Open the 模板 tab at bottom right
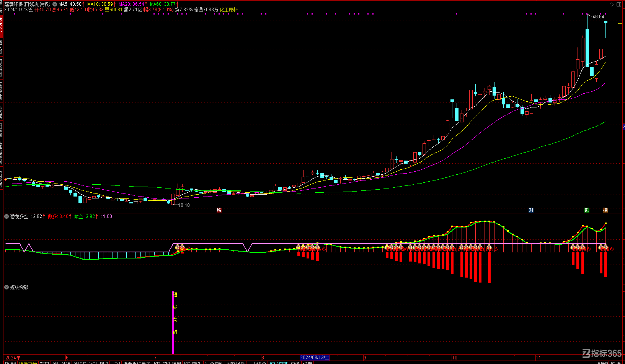 616,363
